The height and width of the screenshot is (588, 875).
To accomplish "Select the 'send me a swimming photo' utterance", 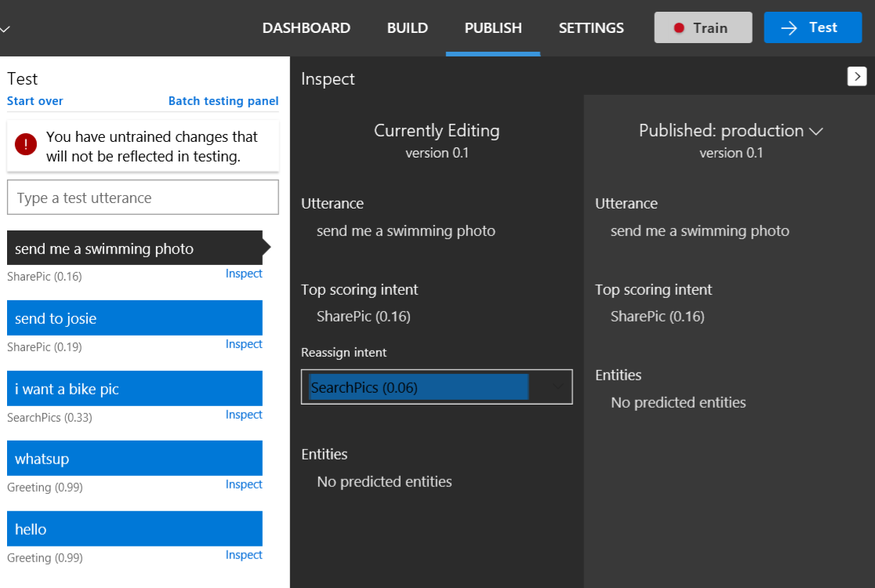I will [x=135, y=248].
